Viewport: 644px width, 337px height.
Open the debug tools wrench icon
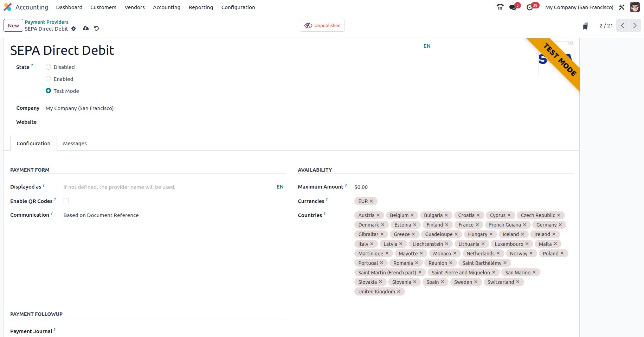[x=622, y=7]
